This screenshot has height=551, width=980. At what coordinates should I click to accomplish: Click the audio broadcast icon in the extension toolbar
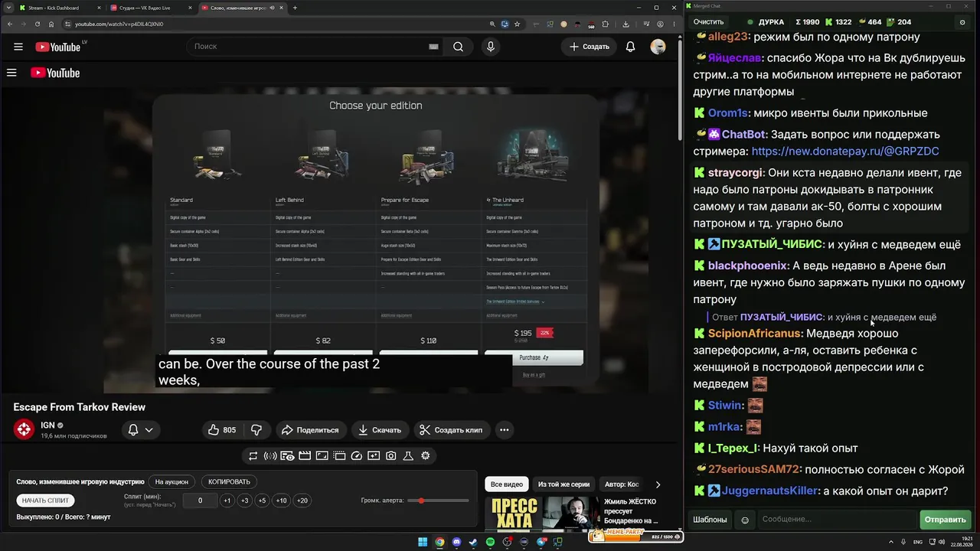(x=270, y=456)
